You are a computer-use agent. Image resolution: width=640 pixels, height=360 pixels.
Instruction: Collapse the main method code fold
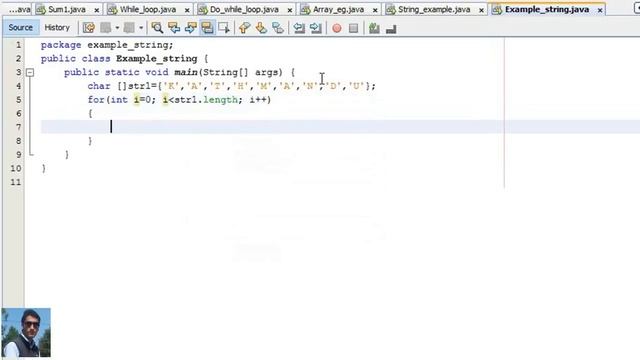click(x=30, y=72)
